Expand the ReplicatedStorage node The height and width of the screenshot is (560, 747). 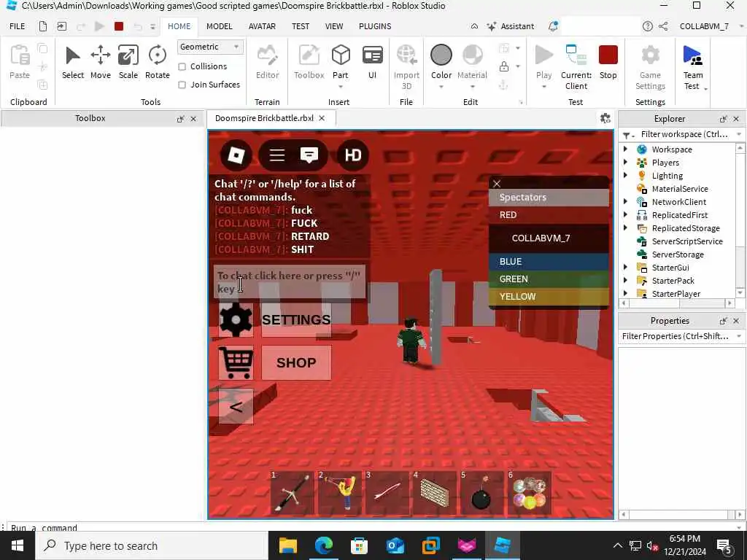coord(625,227)
